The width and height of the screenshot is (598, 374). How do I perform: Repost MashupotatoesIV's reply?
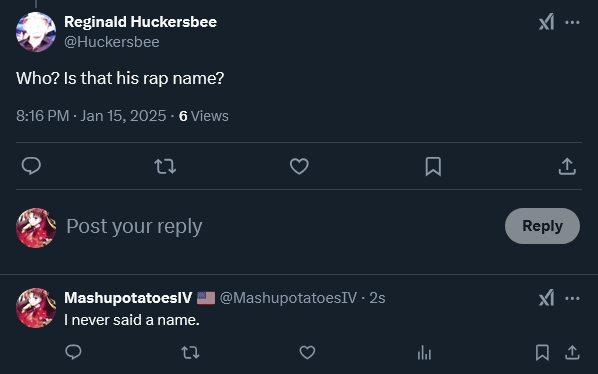tap(190, 352)
